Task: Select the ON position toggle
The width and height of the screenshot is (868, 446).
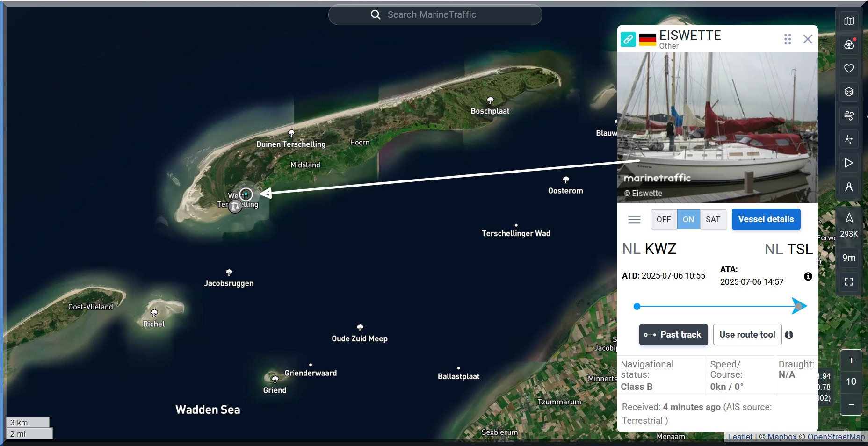Action: click(688, 219)
